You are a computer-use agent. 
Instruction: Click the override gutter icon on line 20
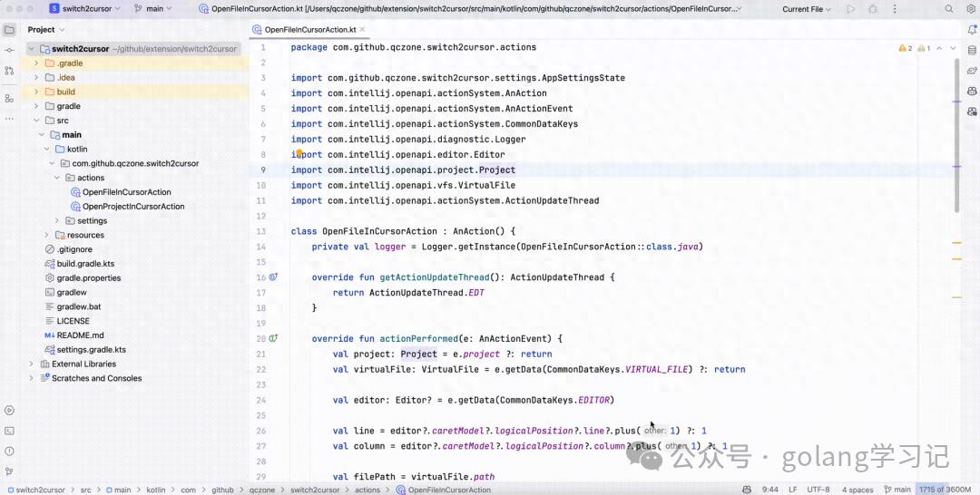click(x=273, y=338)
